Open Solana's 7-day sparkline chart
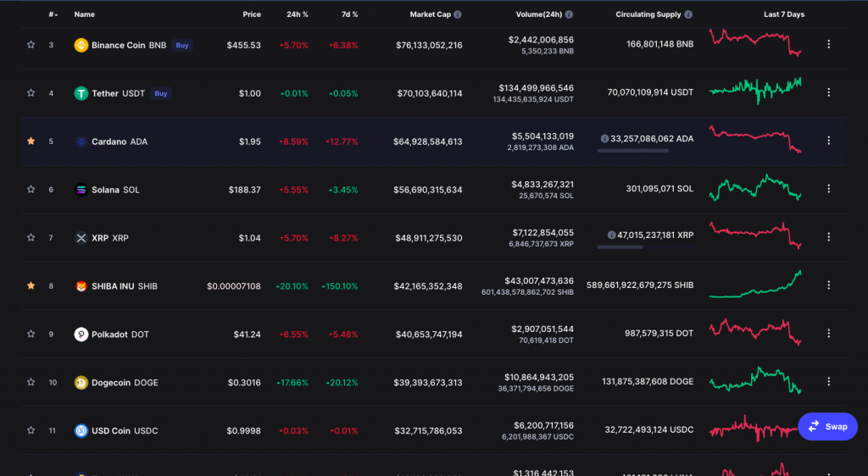Image resolution: width=868 pixels, height=476 pixels. 755,188
